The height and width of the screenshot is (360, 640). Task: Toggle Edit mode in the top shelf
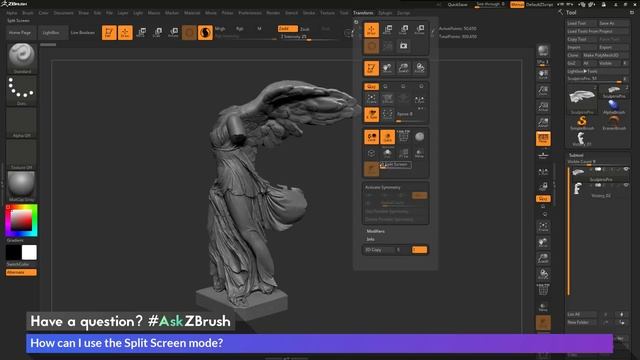(109, 33)
